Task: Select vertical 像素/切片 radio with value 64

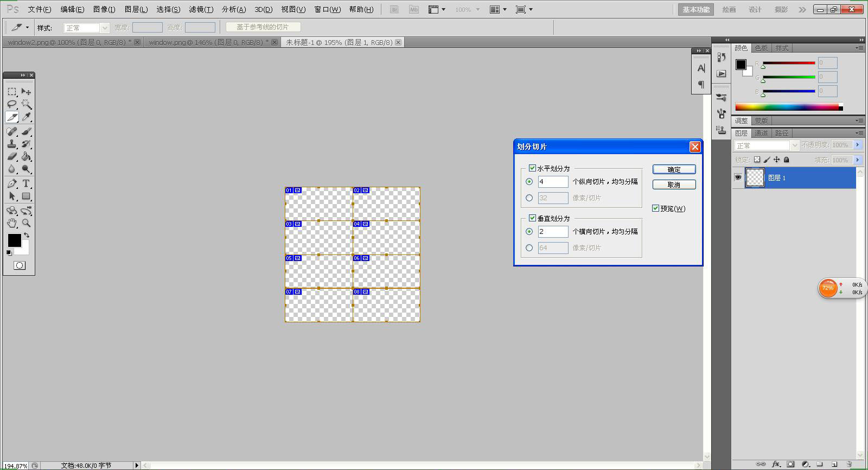Action: coord(529,248)
